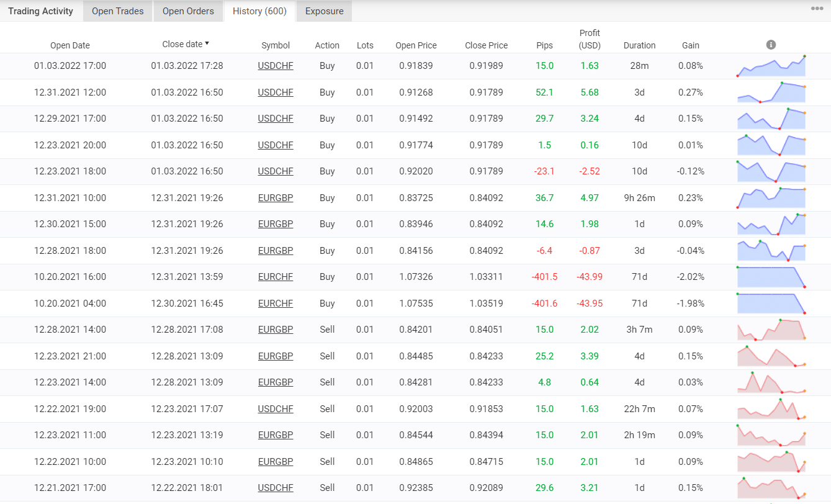Sort by the Profit (USD) column header
The height and width of the screenshot is (504, 831).
(x=590, y=39)
